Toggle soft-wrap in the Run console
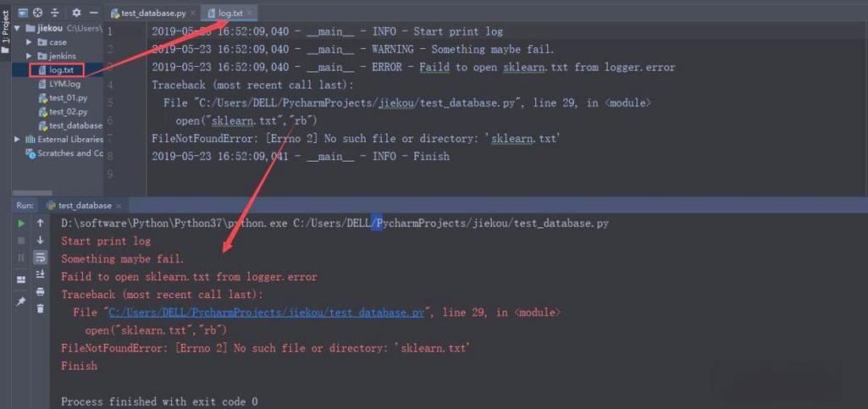The image size is (868, 409). [40, 257]
